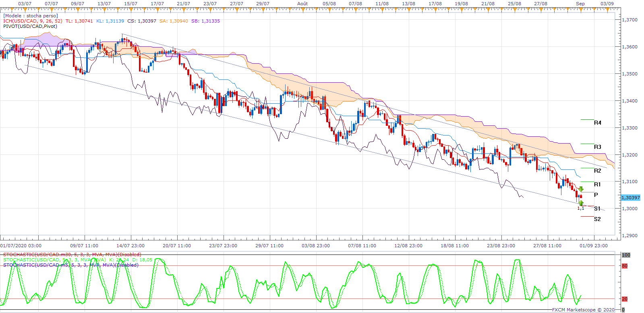Click the 09/07 11:00 time axis label
Screen dimensions: 644x313
(x=84, y=246)
